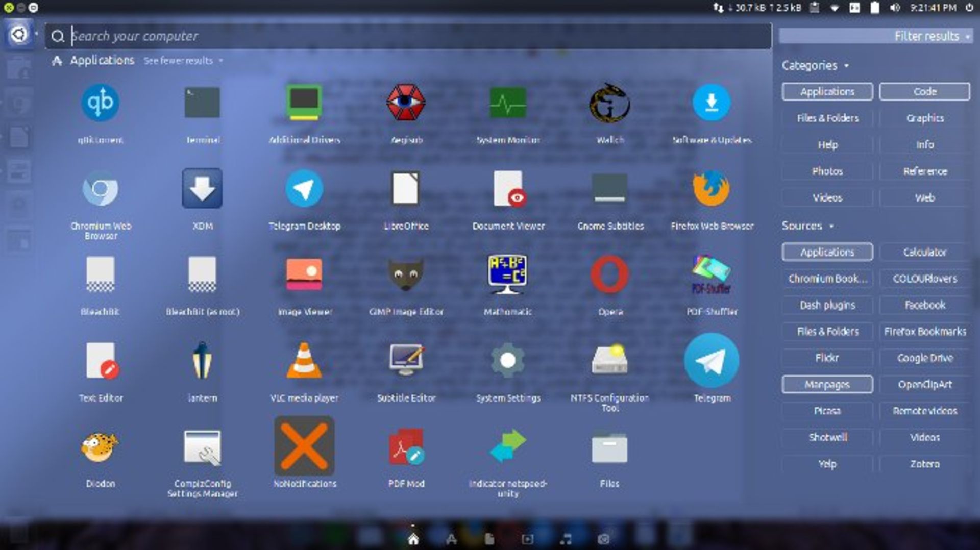Image resolution: width=980 pixels, height=550 pixels.
Task: Launch the Terminal app
Action: click(202, 103)
